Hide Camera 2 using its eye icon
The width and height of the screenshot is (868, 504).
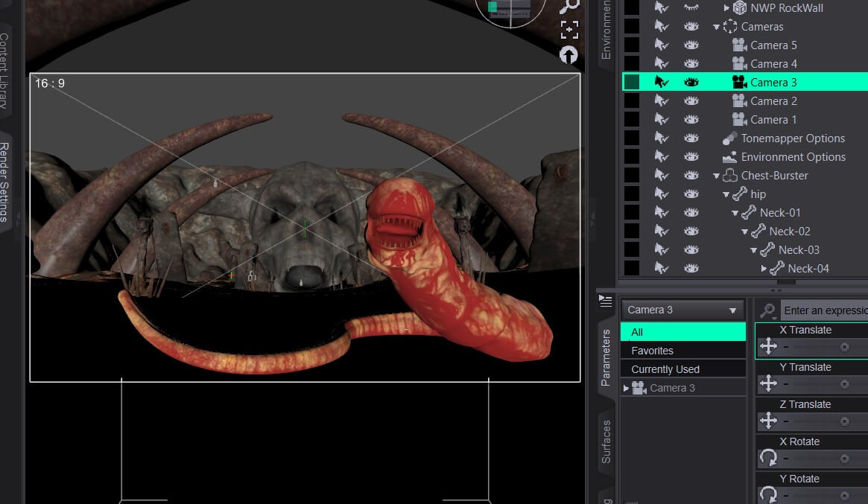691,101
